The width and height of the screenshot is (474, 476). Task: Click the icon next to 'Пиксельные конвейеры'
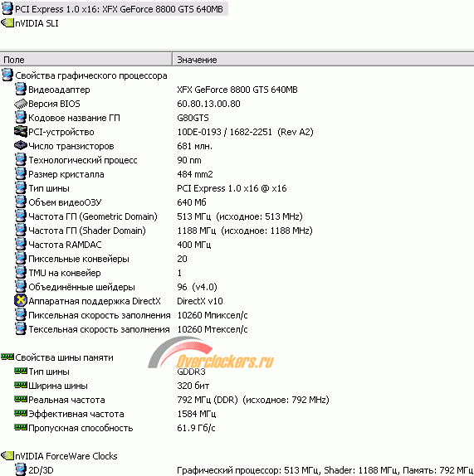coord(21,259)
